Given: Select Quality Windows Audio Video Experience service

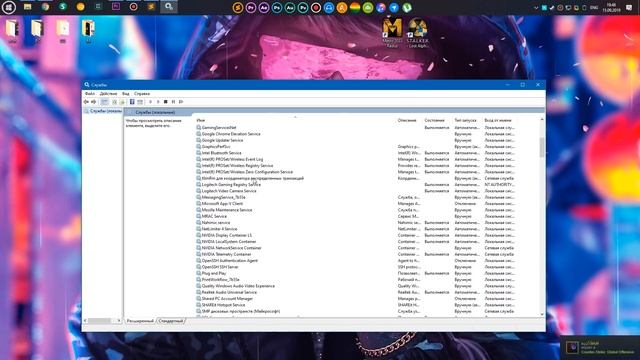Looking at the screenshot, I should [x=355, y=286].
